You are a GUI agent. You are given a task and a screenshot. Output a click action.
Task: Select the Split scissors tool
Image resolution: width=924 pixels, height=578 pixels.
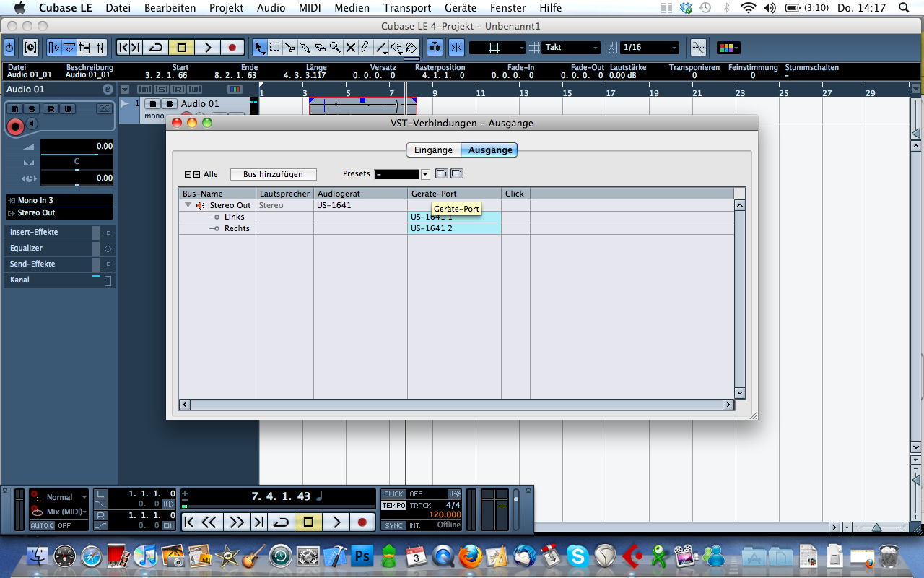tap(289, 48)
